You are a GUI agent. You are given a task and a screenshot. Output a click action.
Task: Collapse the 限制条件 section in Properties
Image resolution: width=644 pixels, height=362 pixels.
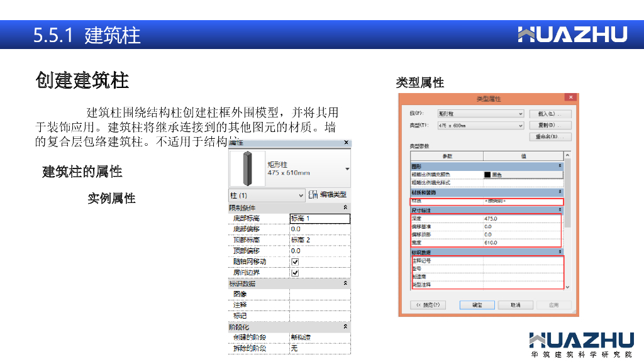coord(345,208)
